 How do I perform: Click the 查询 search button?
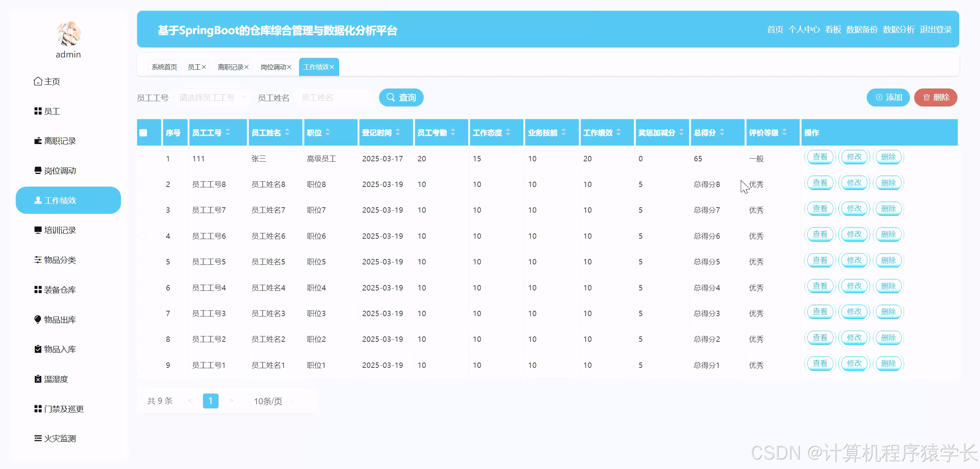click(401, 98)
